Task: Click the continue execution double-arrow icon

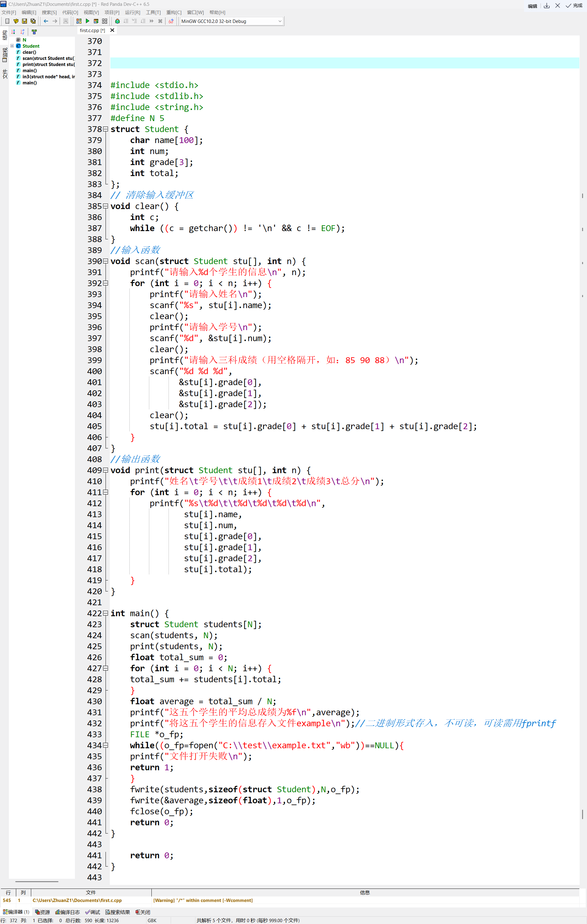Action: click(152, 21)
